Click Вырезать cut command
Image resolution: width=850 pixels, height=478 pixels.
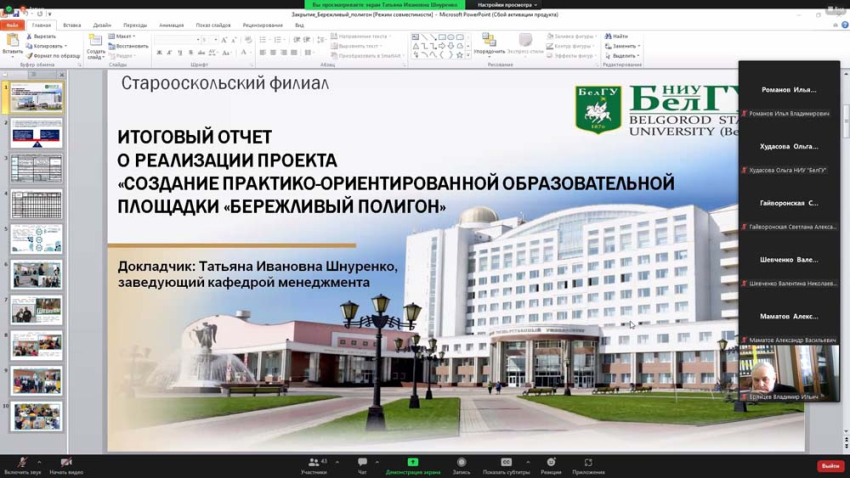point(41,36)
